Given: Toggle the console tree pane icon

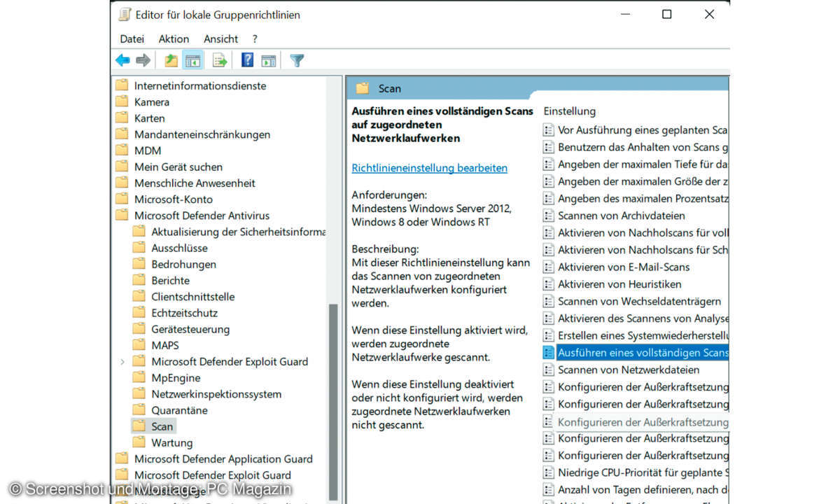Looking at the screenshot, I should pos(192,61).
